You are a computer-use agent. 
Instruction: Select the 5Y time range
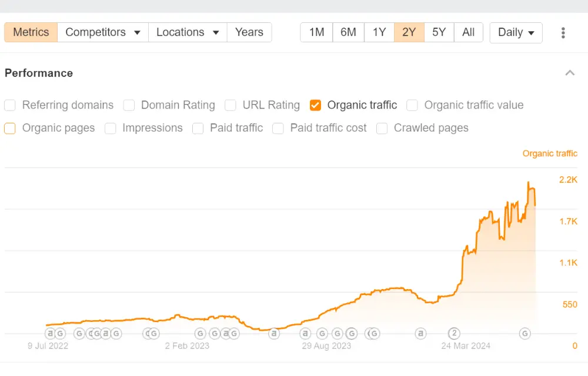click(439, 33)
